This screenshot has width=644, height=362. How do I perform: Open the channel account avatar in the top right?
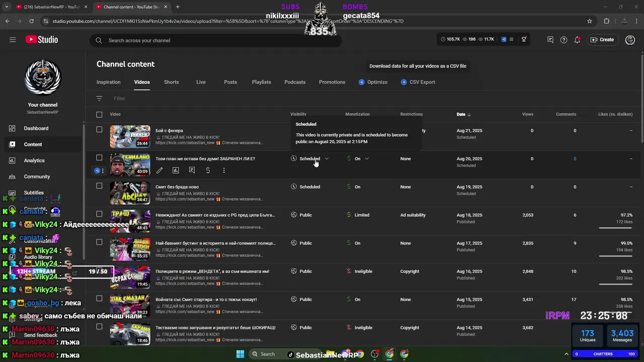[630, 40]
